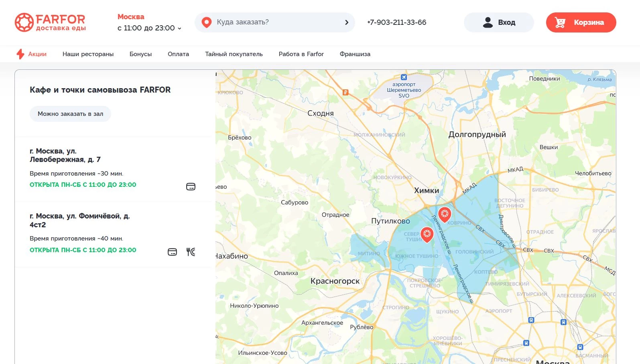
Task: Click the red location pin in address field
Action: 207,22
